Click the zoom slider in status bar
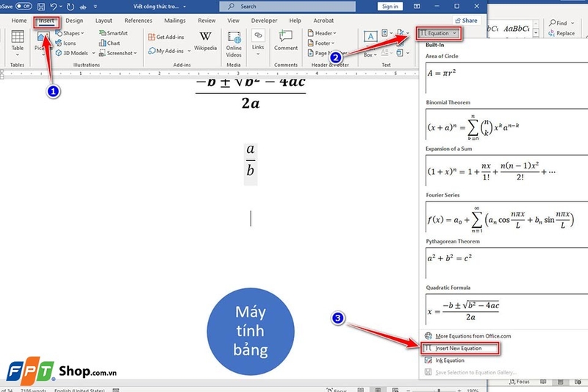The width and height of the screenshot is (588, 392). pyautogui.click(x=433, y=391)
